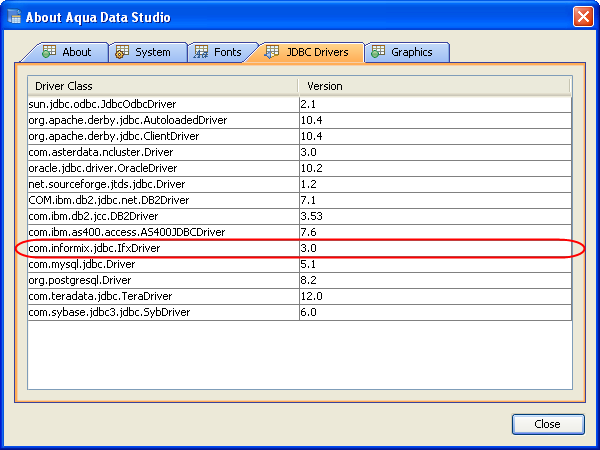Select the sun.jdbc.odbc.JdbcOdbcDriver row

coord(300,104)
